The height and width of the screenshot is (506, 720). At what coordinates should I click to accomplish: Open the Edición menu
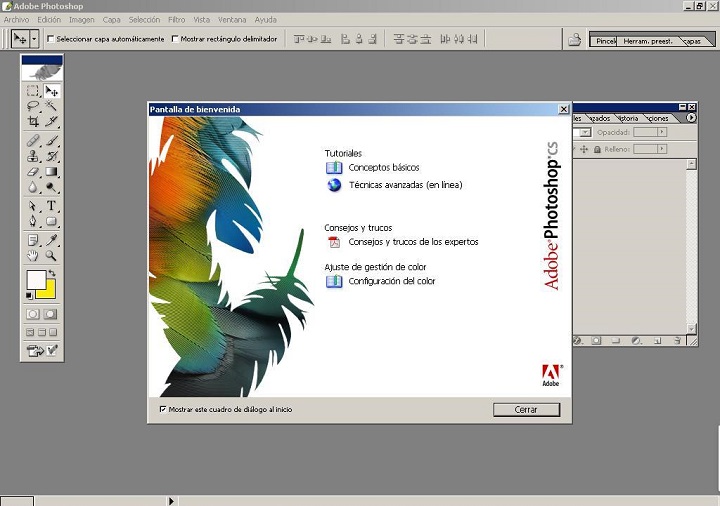tap(49, 20)
